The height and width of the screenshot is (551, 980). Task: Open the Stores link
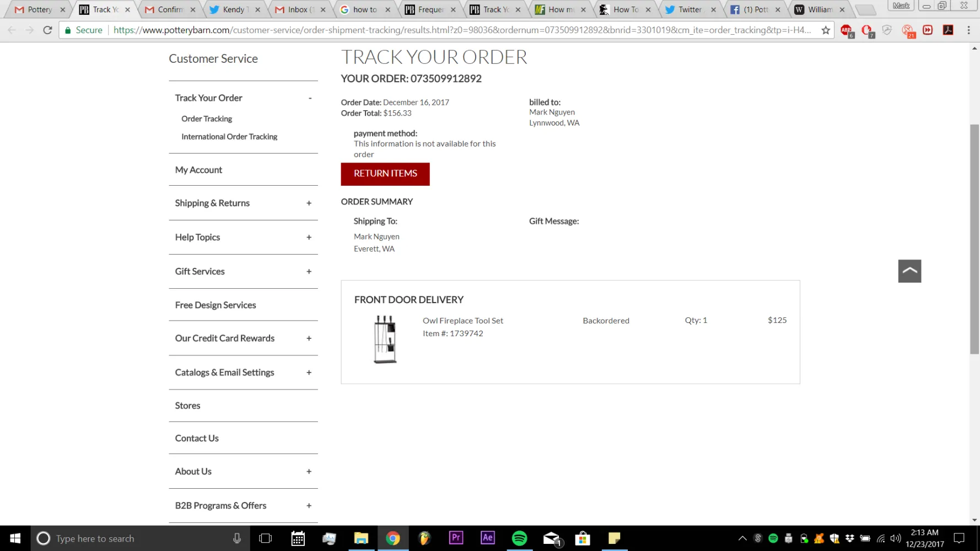point(187,406)
